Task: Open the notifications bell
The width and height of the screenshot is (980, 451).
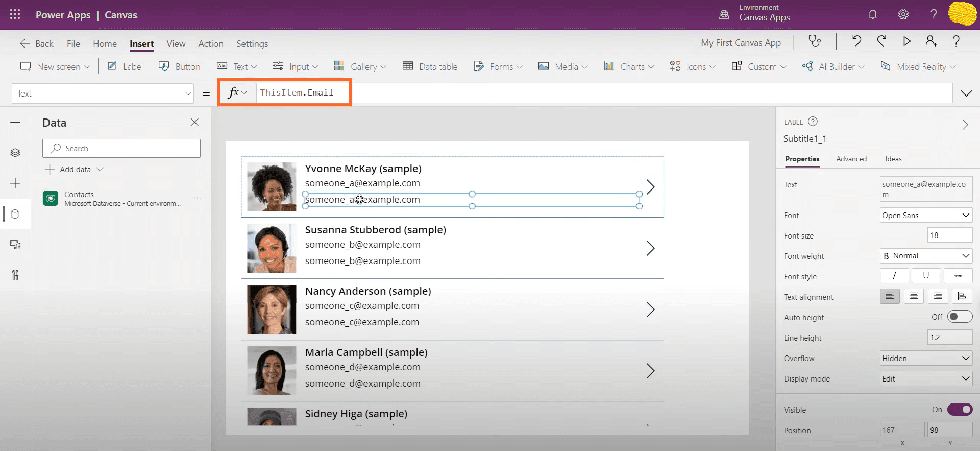Action: point(873,15)
